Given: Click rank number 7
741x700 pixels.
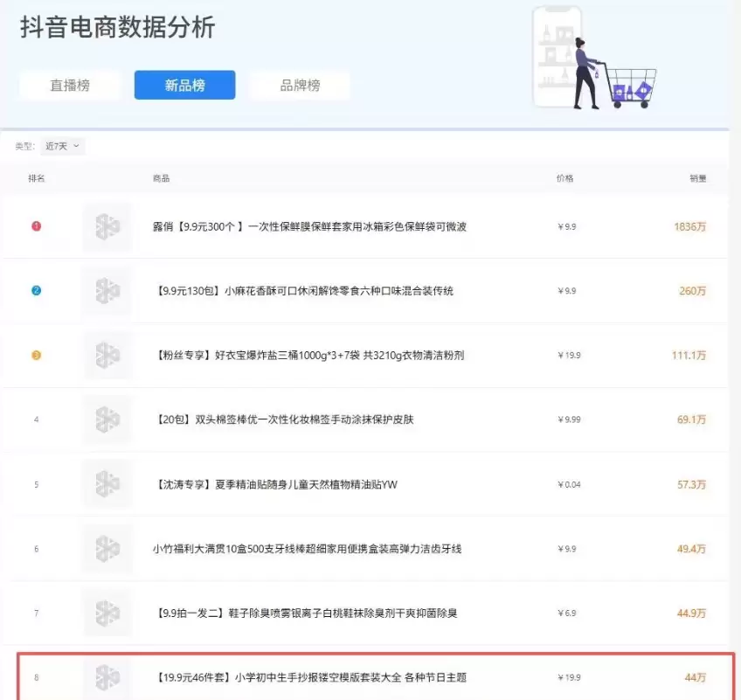Looking at the screenshot, I should [x=37, y=613].
